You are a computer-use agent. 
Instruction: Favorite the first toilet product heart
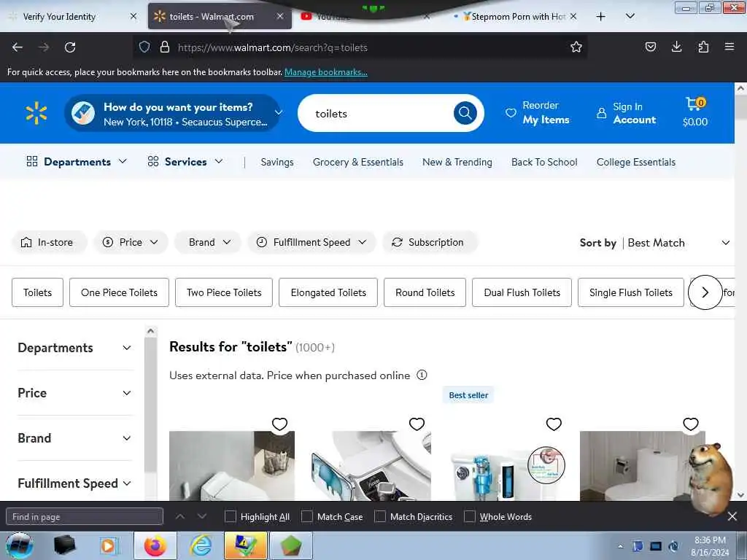[279, 424]
